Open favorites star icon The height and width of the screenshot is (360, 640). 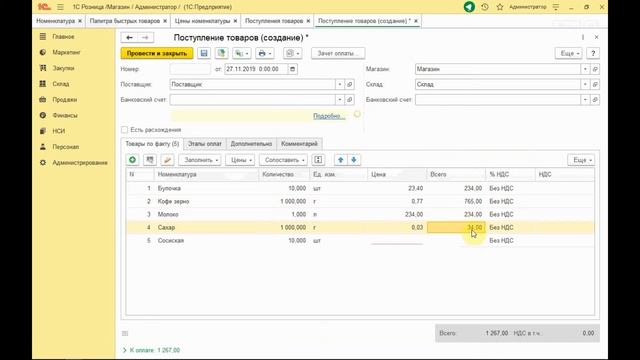[x=500, y=7]
